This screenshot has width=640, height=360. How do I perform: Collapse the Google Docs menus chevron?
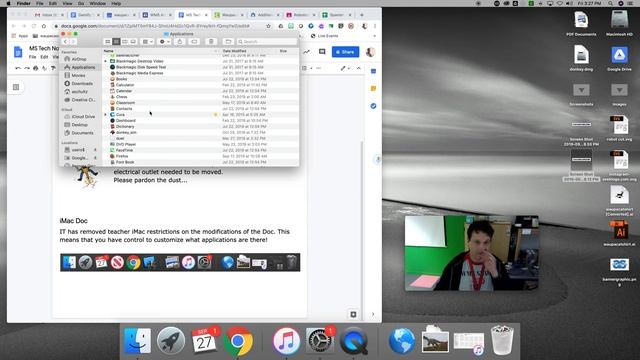coord(359,68)
